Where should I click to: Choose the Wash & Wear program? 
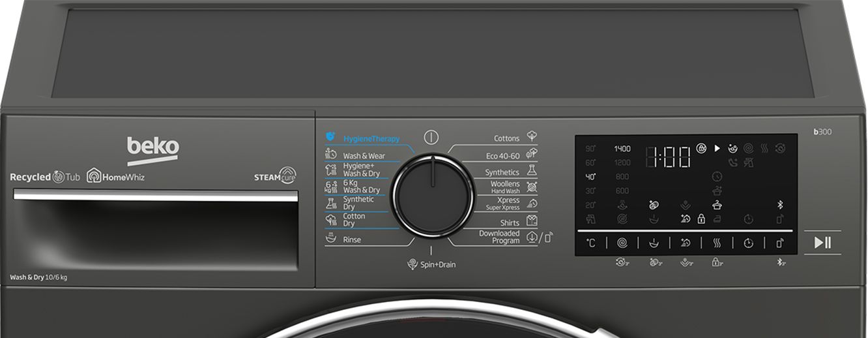click(x=364, y=156)
